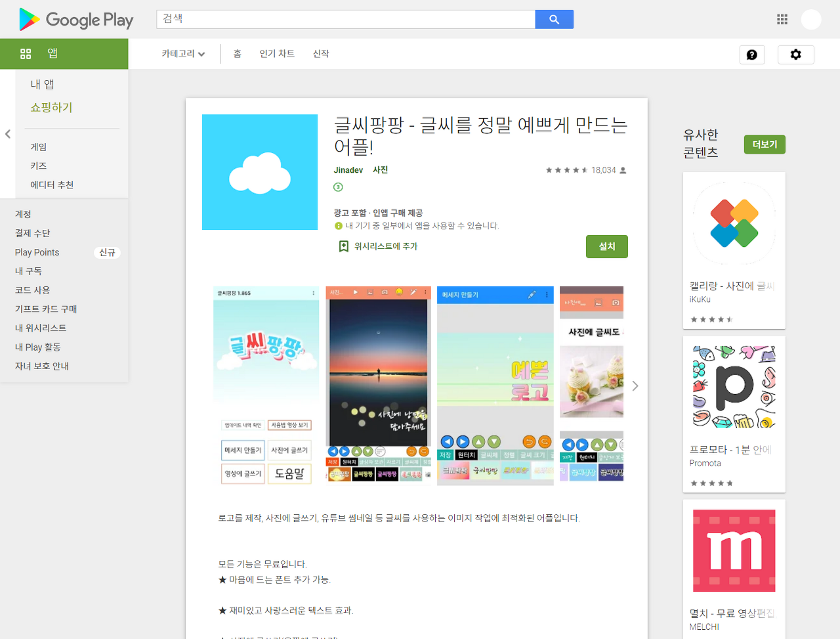Open 코드 사용 link
Viewport: 840px width, 639px height.
(33, 290)
